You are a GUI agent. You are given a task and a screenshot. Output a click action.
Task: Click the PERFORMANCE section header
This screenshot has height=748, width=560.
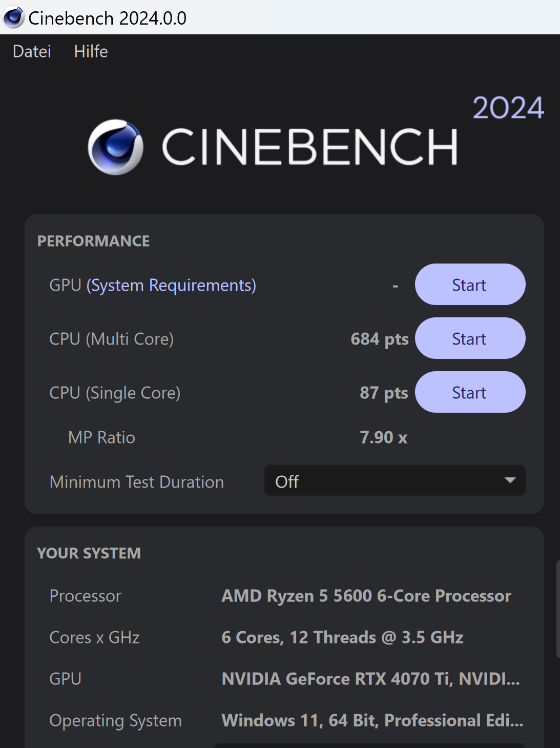coord(93,240)
